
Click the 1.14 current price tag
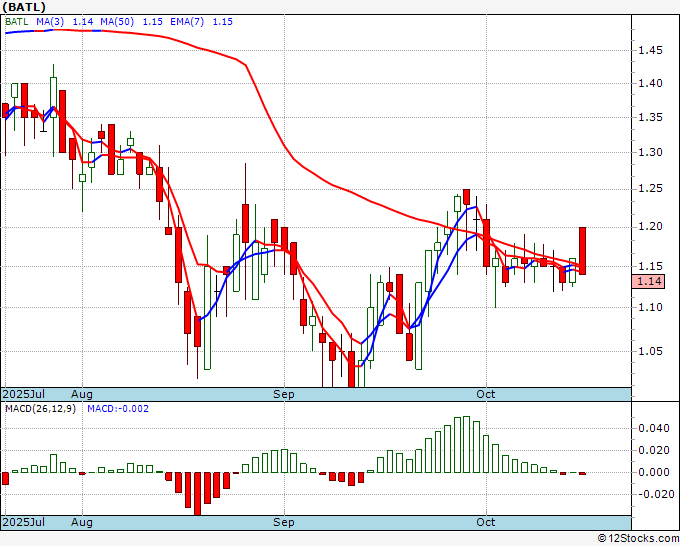coord(648,281)
